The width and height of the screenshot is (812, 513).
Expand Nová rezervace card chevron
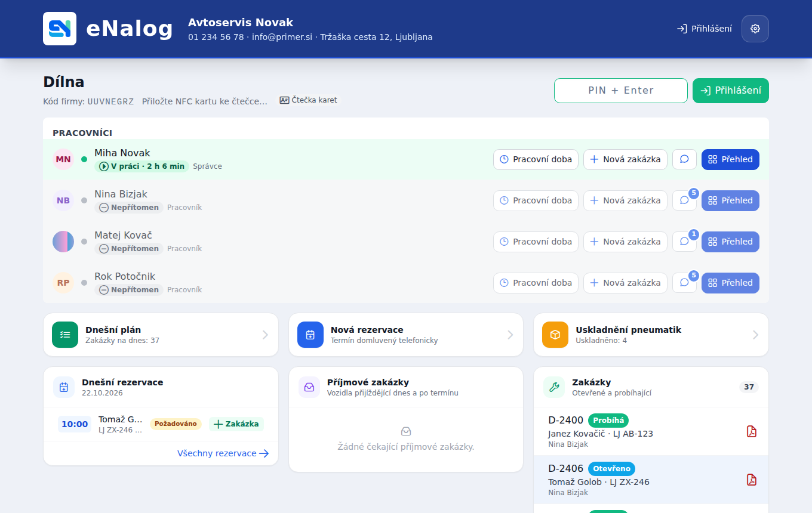[x=510, y=335]
